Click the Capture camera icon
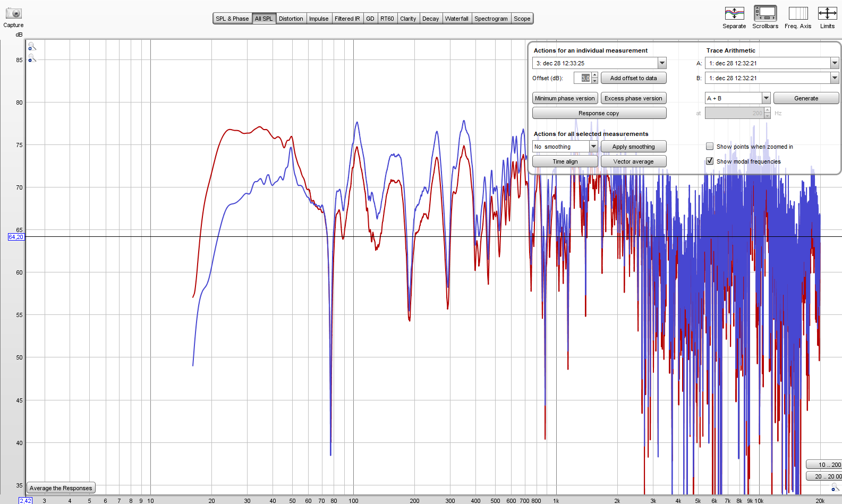The width and height of the screenshot is (842, 504). point(13,13)
